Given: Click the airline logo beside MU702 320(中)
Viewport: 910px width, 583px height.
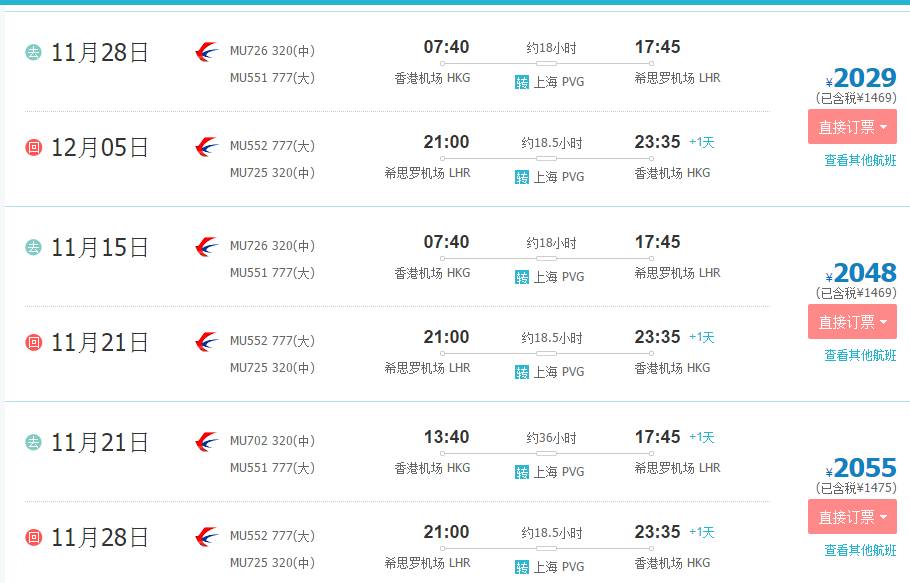Looking at the screenshot, I should pyautogui.click(x=207, y=441).
